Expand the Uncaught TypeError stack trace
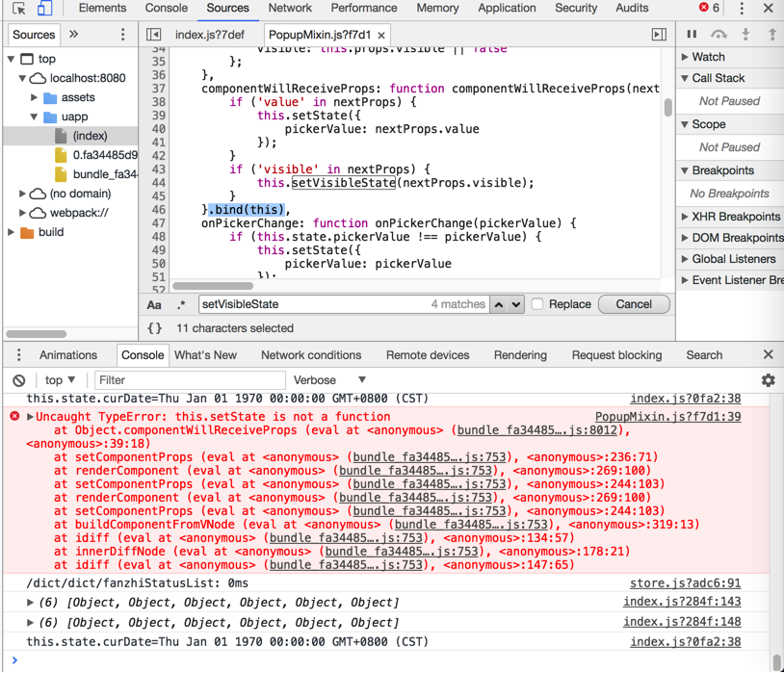 coord(30,417)
